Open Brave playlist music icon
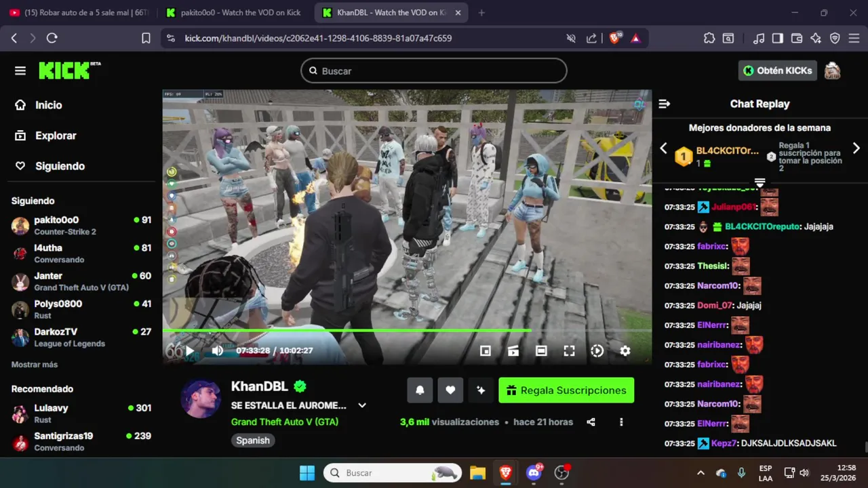This screenshot has height=488, width=868. (759, 39)
